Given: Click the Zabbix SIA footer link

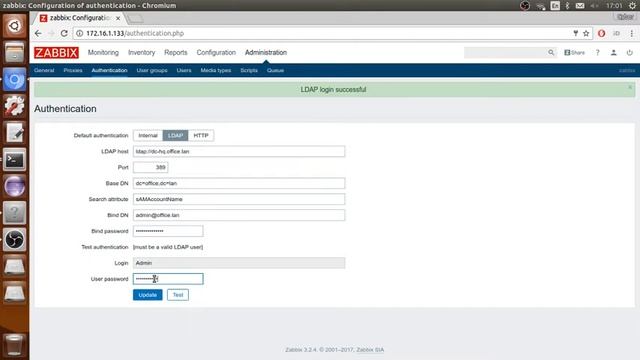Looking at the screenshot, I should click(x=370, y=350).
